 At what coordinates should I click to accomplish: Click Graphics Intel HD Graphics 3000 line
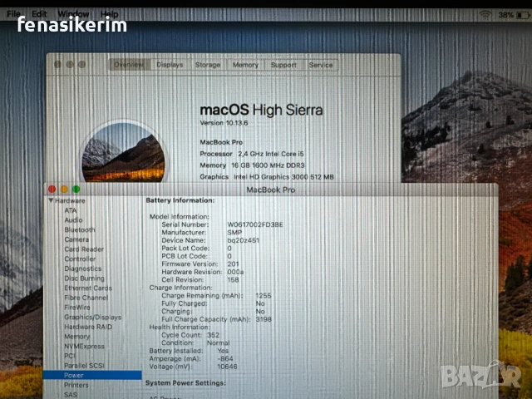pyautogui.click(x=267, y=177)
